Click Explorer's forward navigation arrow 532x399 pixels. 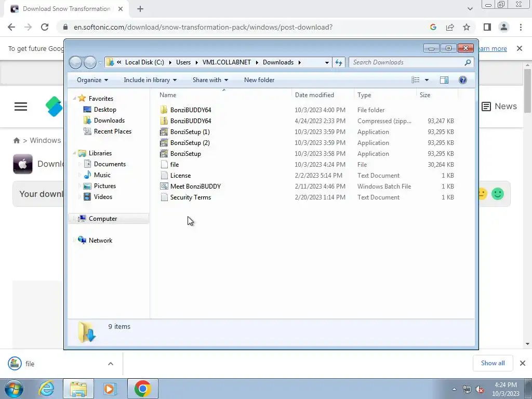[x=90, y=62]
